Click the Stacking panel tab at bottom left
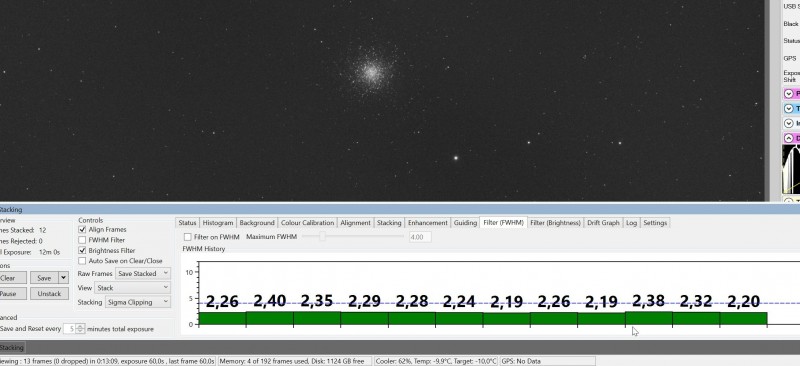Viewport: 800px width, 366px height. click(11, 348)
